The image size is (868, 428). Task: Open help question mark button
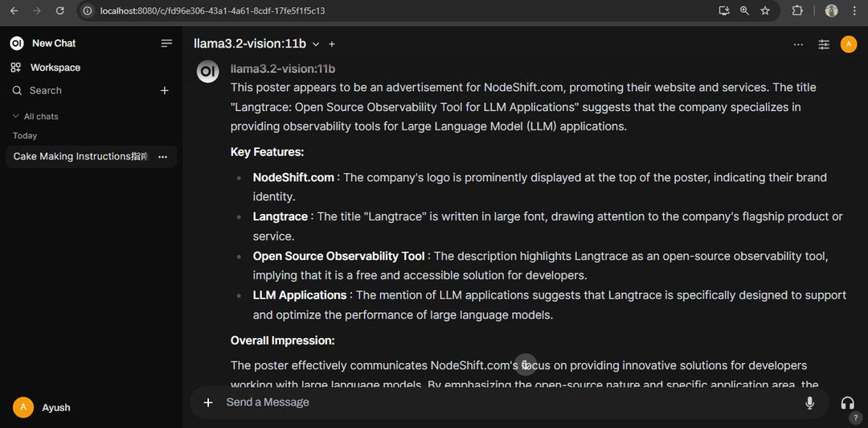coord(854,418)
